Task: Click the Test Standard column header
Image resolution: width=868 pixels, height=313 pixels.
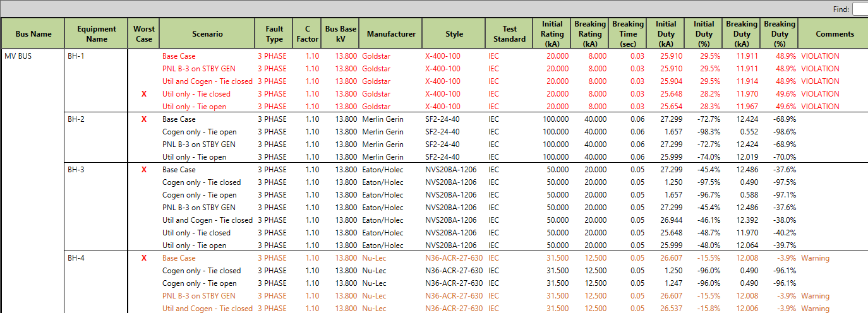Action: (x=510, y=34)
